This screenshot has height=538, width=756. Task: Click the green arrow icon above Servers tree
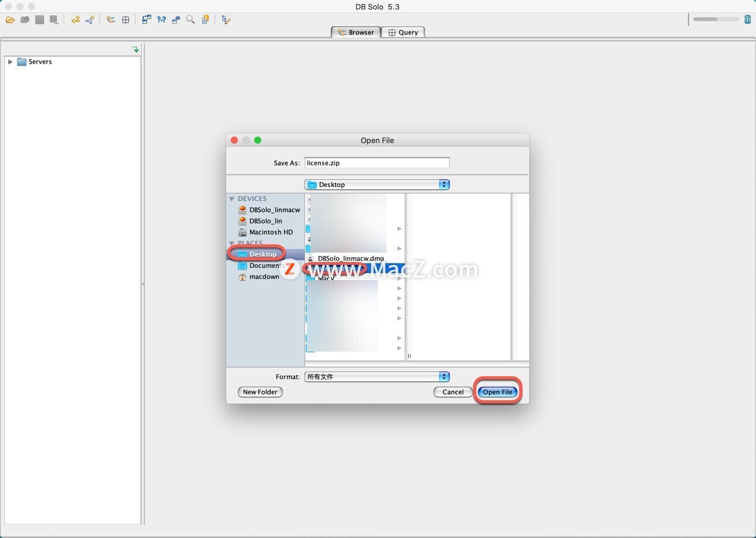[136, 49]
